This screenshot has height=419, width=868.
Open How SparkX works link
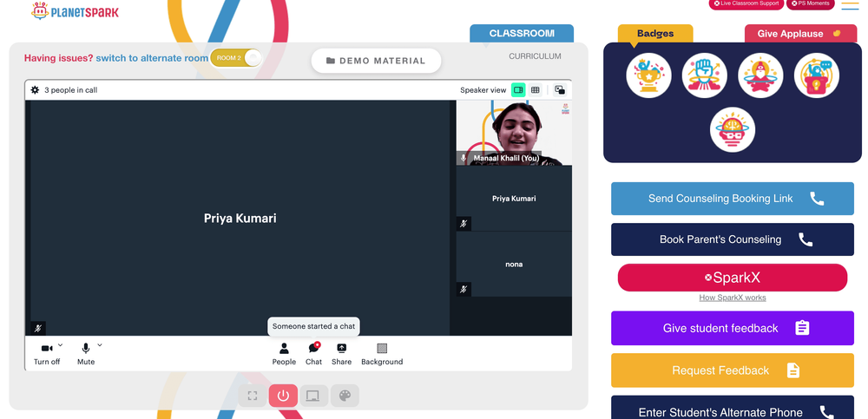[733, 298]
